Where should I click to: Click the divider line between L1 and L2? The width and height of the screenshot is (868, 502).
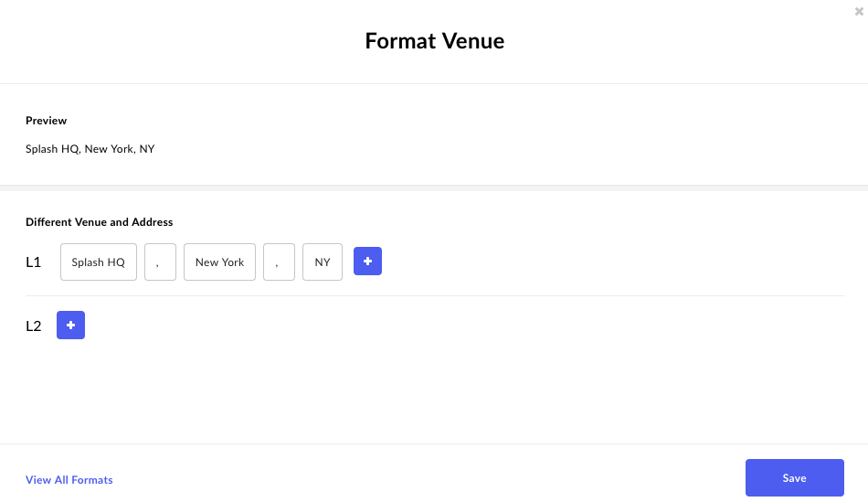[x=435, y=296]
